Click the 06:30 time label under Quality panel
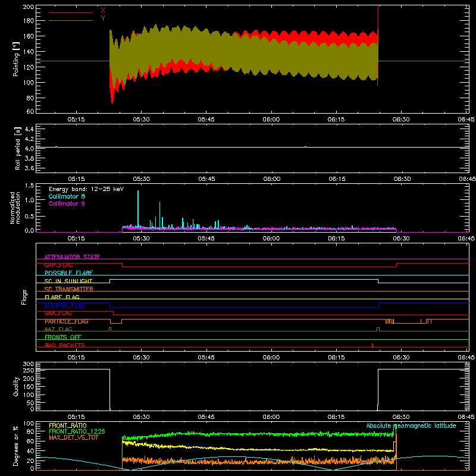 pos(401,417)
